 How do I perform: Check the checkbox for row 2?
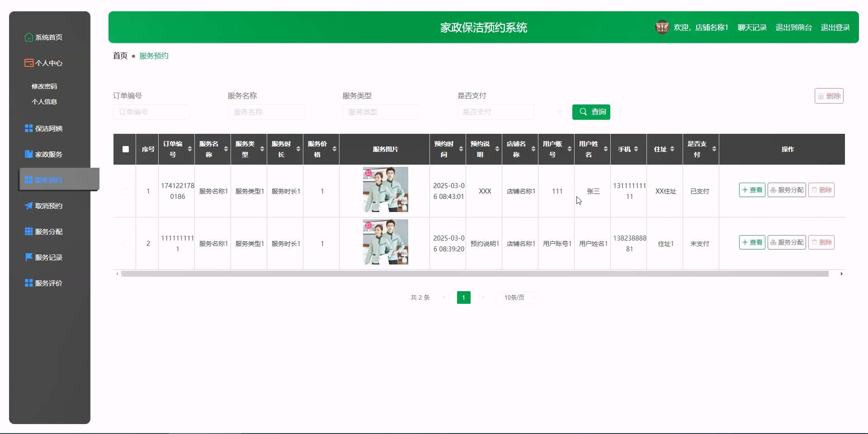pos(126,244)
